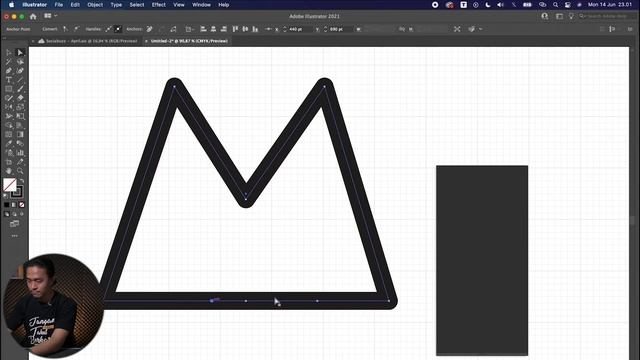Viewport: 640px width, 360px height.
Task: Enable Draw Inside mode
Action: (x=22, y=214)
